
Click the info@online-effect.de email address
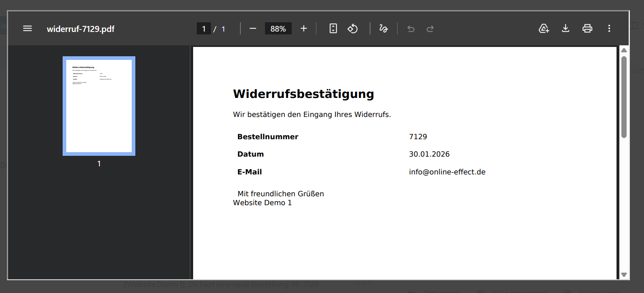click(447, 172)
